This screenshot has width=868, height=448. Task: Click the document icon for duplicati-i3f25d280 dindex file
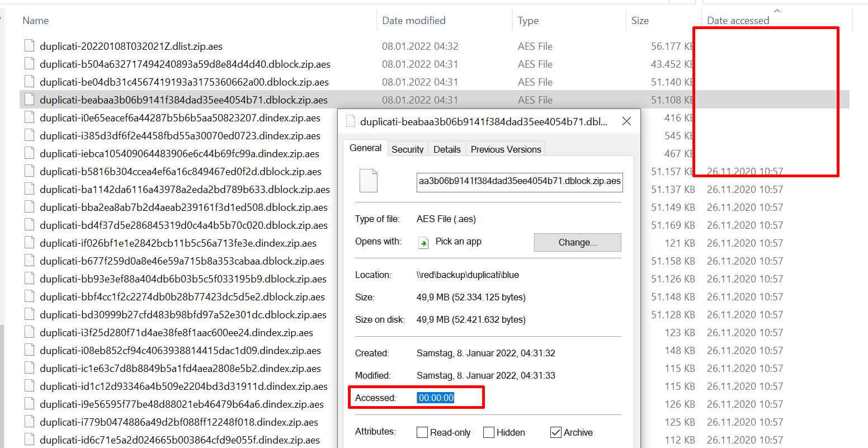click(x=29, y=332)
